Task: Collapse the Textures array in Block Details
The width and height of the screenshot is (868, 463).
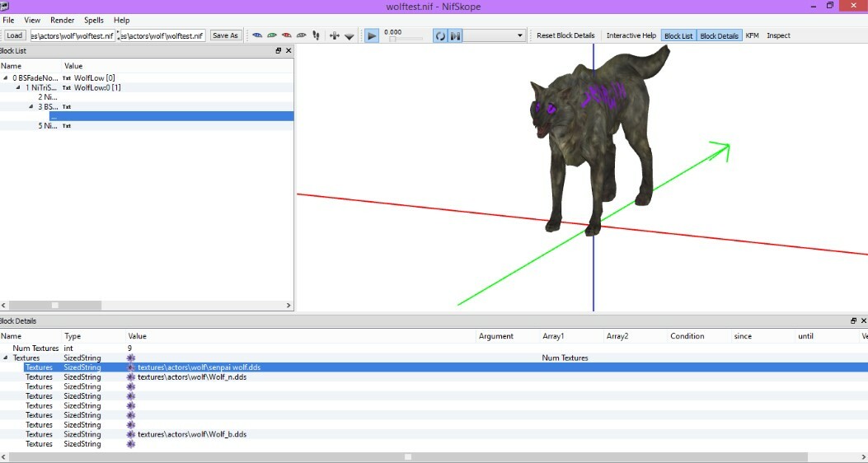Action: click(6, 358)
